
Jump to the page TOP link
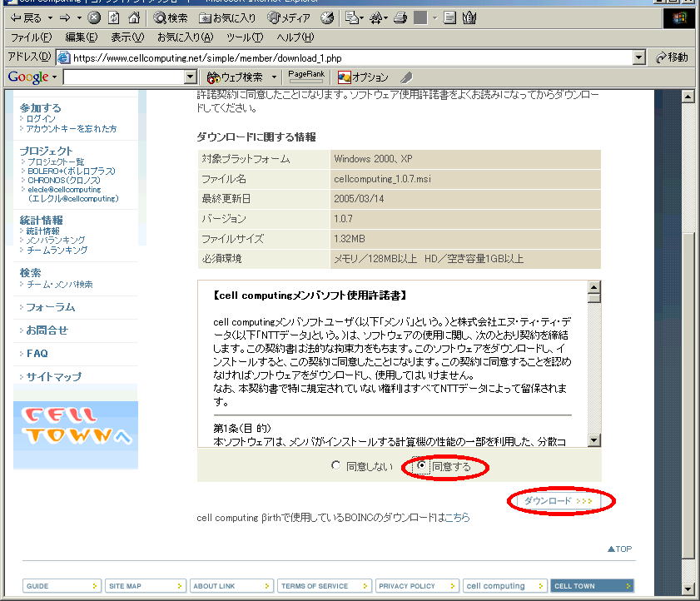[x=619, y=549]
